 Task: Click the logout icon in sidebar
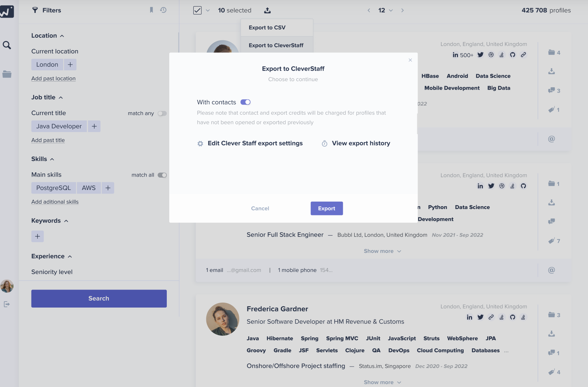7,304
